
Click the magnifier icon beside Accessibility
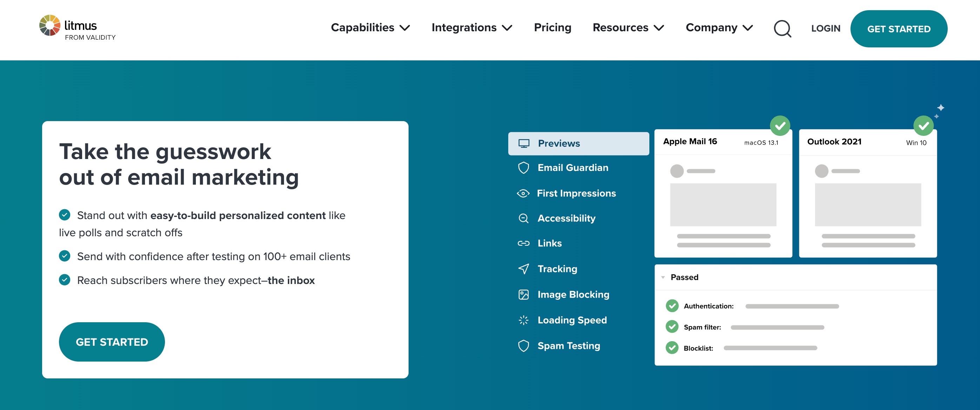tap(523, 218)
